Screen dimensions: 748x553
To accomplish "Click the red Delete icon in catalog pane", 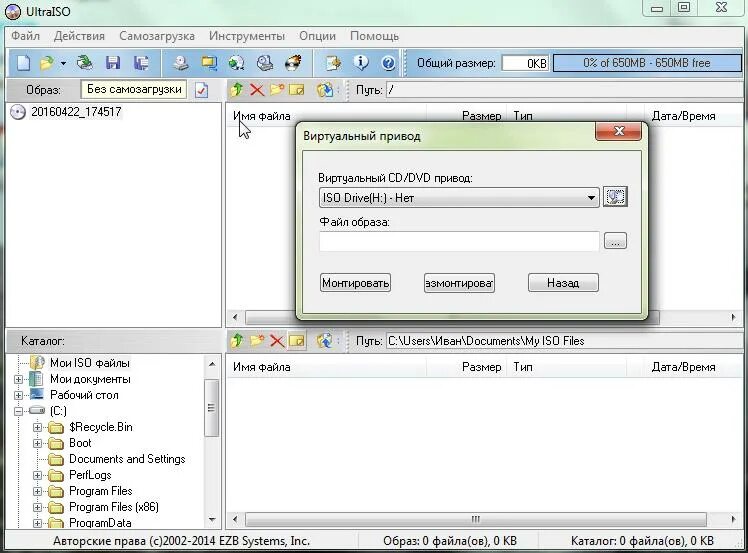I will (x=277, y=341).
